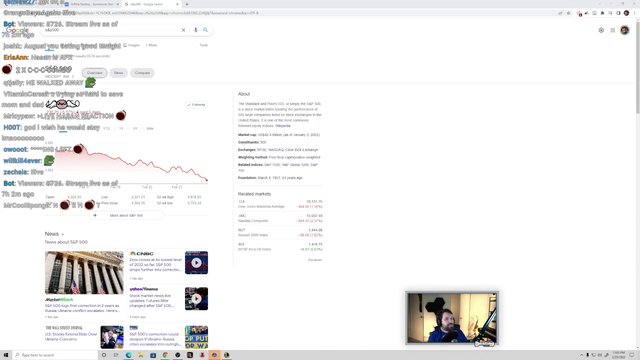This screenshot has width=640, height=360.
Task: Open Microsoft Store from the taskbar
Action: pos(153,355)
